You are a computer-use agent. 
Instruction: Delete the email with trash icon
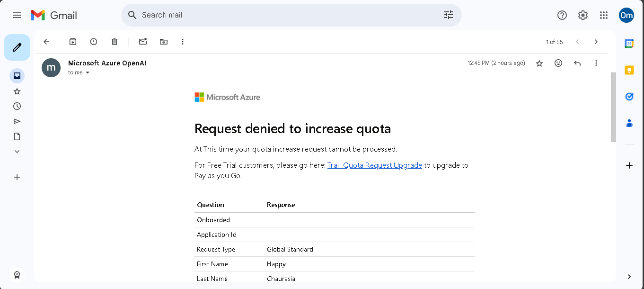(x=115, y=42)
